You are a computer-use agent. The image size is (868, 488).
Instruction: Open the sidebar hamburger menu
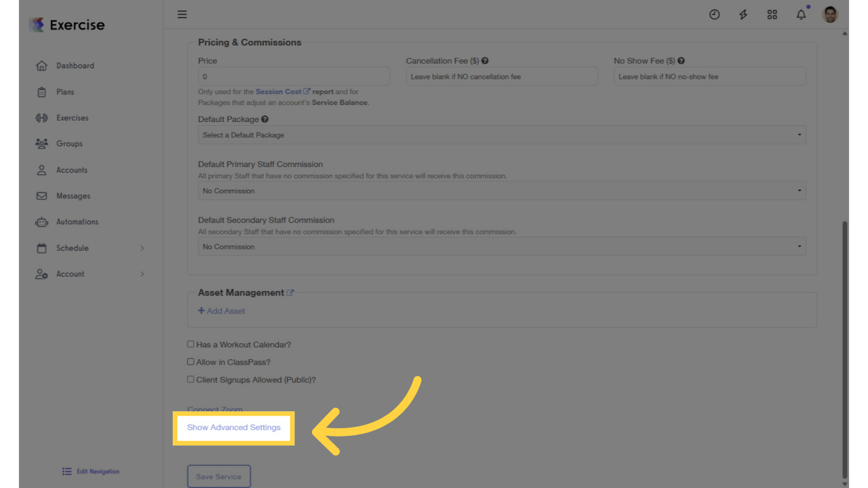182,14
